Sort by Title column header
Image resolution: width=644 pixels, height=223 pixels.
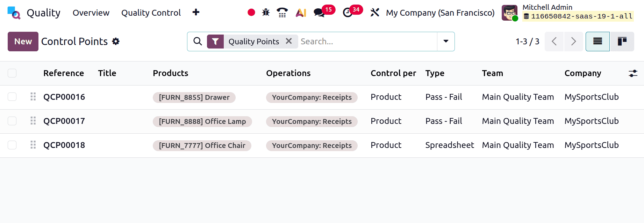click(x=107, y=73)
